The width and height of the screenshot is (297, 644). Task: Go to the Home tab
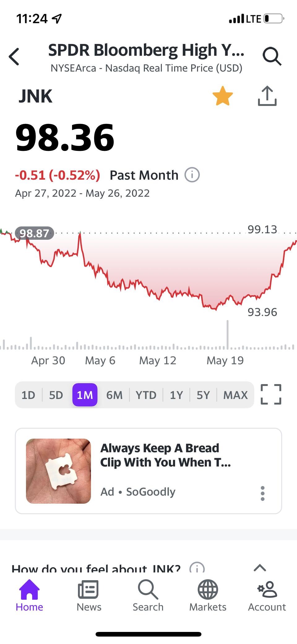coord(29,595)
